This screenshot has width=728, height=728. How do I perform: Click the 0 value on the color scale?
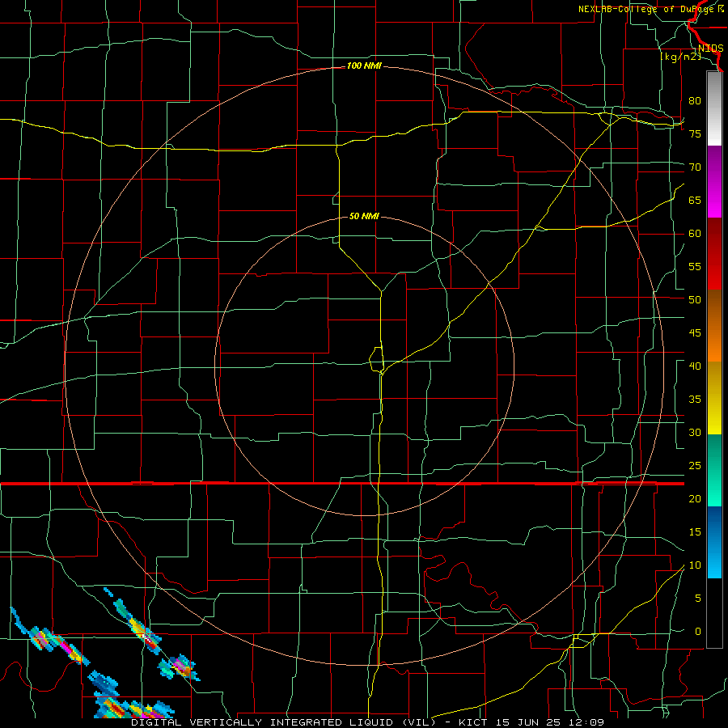[x=698, y=632]
